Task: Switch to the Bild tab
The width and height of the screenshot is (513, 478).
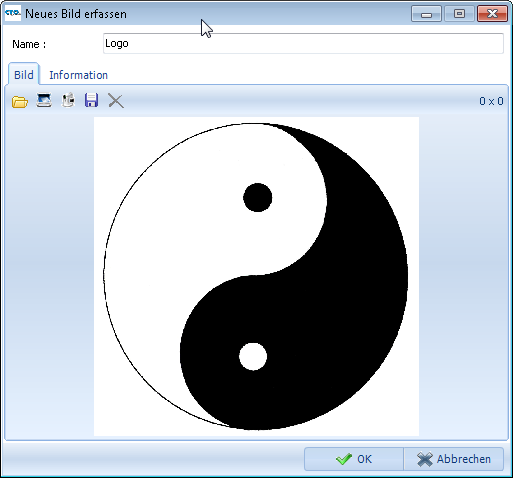Action: pyautogui.click(x=24, y=74)
